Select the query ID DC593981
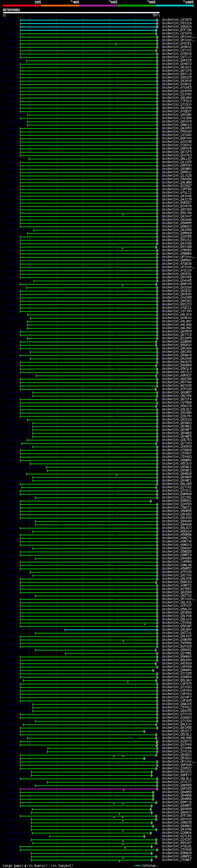This screenshot has height=868, width=197. coord(11,10)
